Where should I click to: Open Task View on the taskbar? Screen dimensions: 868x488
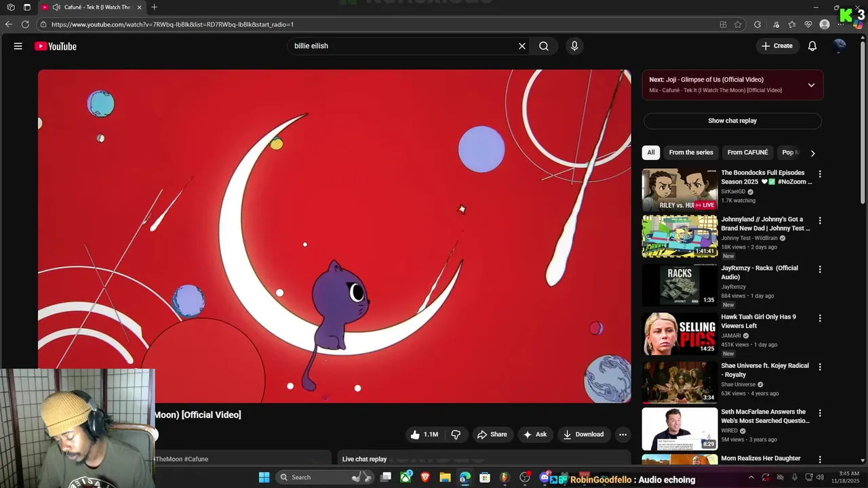[x=386, y=477]
